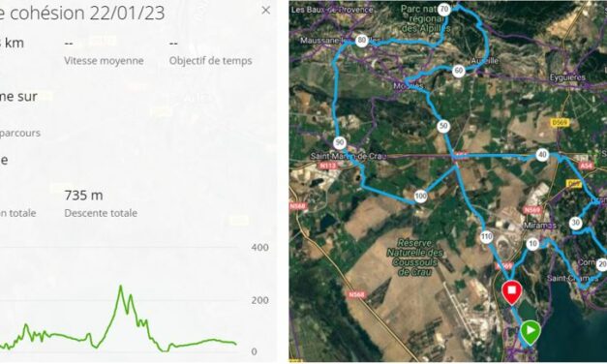Select the 60 km waypoint marker
This screenshot has width=607, height=364.
[x=459, y=71]
